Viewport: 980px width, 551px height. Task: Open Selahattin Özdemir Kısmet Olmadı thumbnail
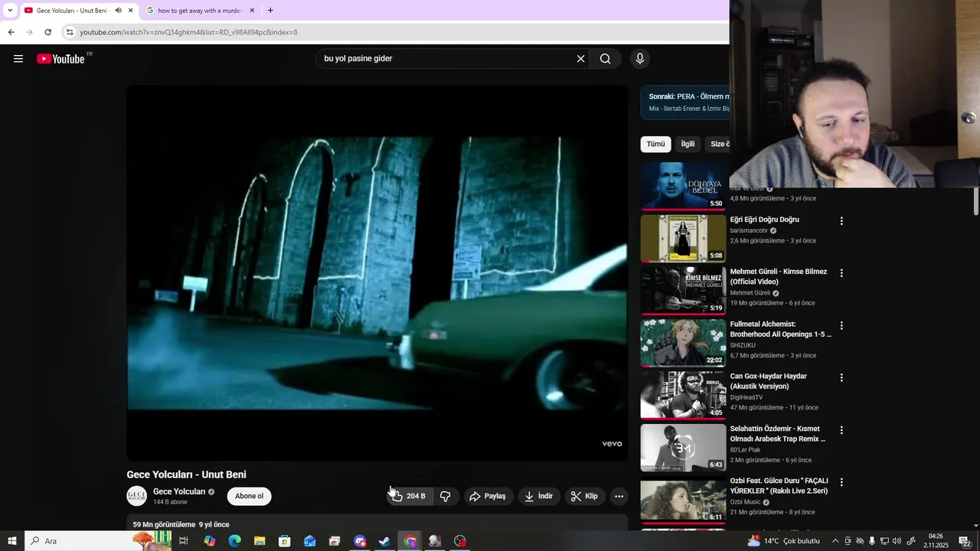tap(683, 447)
